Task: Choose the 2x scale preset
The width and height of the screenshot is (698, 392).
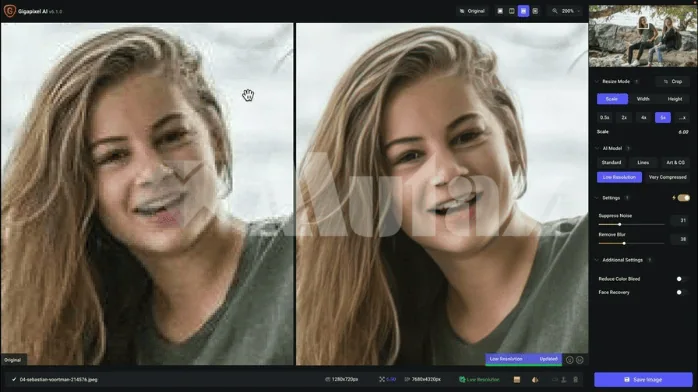Action: coord(624,117)
